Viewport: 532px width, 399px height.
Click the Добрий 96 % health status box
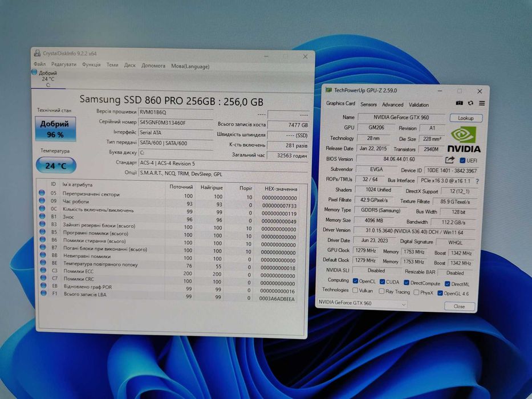[55, 129]
